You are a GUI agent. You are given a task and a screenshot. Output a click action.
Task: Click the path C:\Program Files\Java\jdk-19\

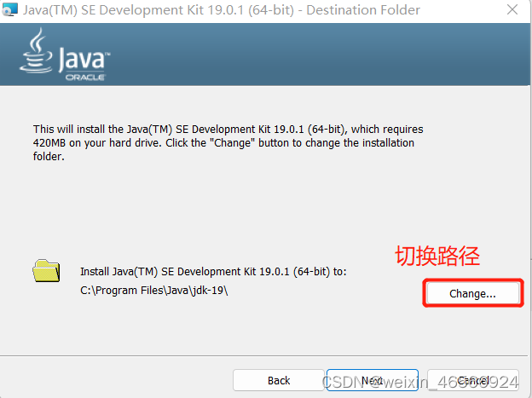pyautogui.click(x=154, y=291)
